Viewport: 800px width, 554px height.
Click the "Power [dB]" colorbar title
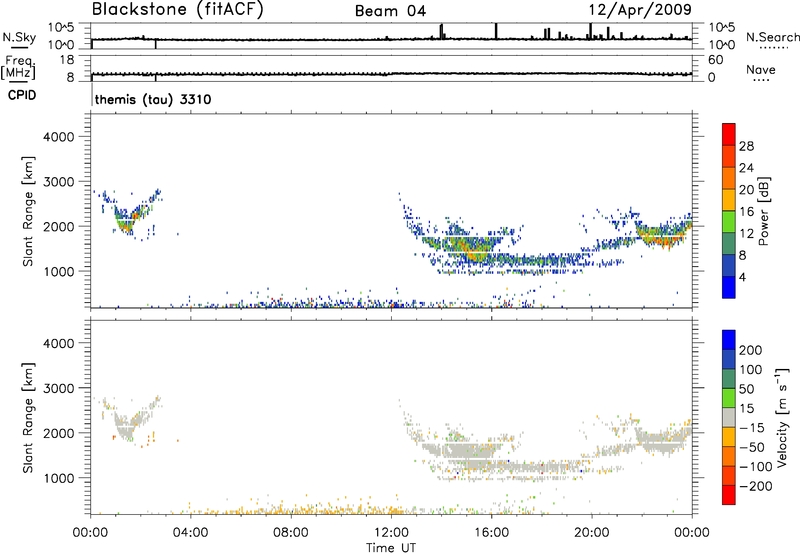(764, 211)
